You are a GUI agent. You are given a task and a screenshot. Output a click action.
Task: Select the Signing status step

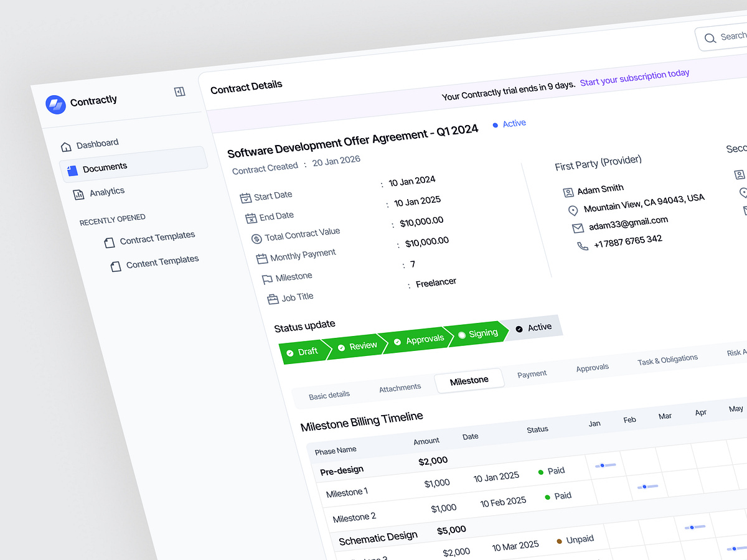478,334
